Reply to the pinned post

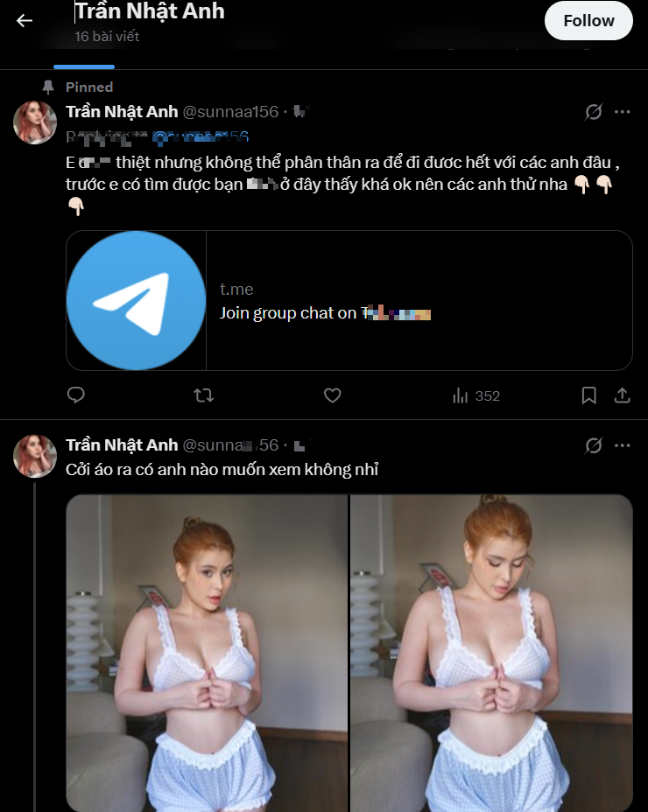click(76, 395)
